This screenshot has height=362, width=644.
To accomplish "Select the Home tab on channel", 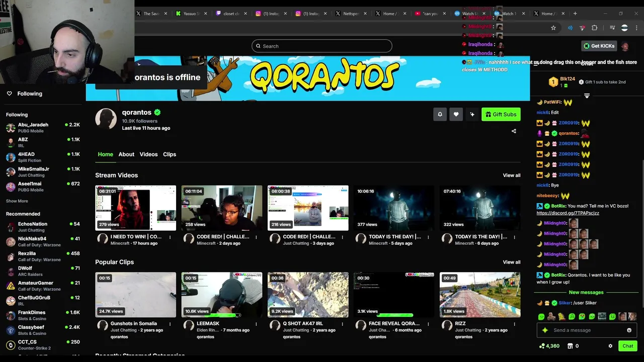I will click(105, 154).
